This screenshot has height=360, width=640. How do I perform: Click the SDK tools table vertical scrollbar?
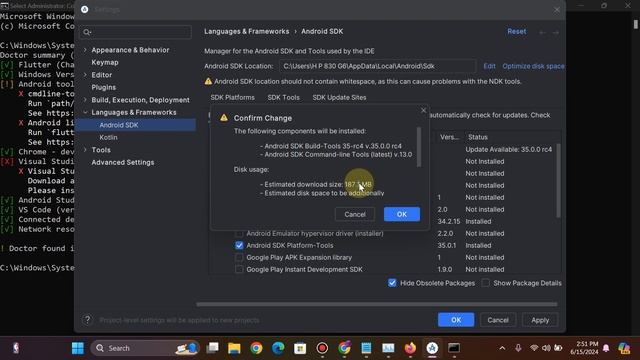pyautogui.click(x=558, y=180)
